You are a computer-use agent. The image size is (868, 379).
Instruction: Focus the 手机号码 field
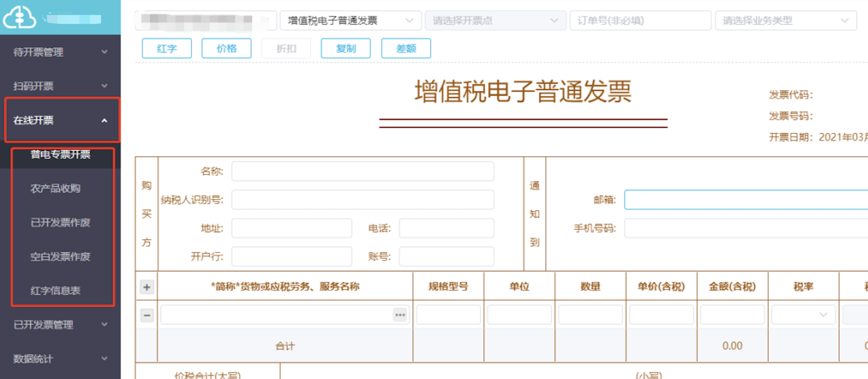(x=746, y=228)
